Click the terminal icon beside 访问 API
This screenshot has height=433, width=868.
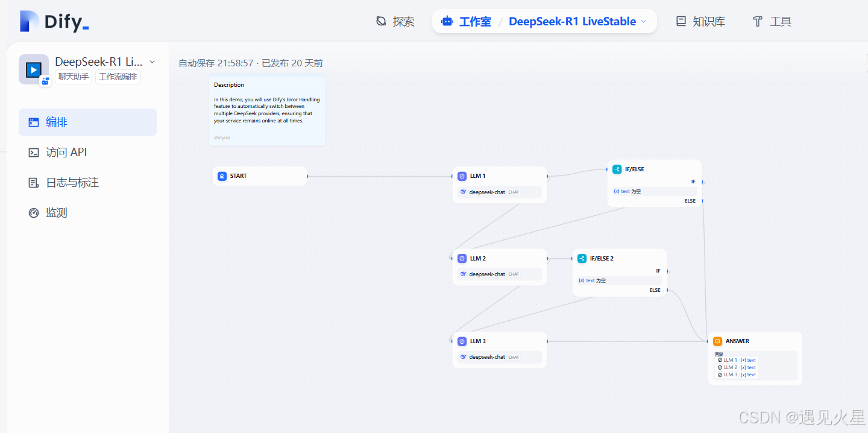34,153
